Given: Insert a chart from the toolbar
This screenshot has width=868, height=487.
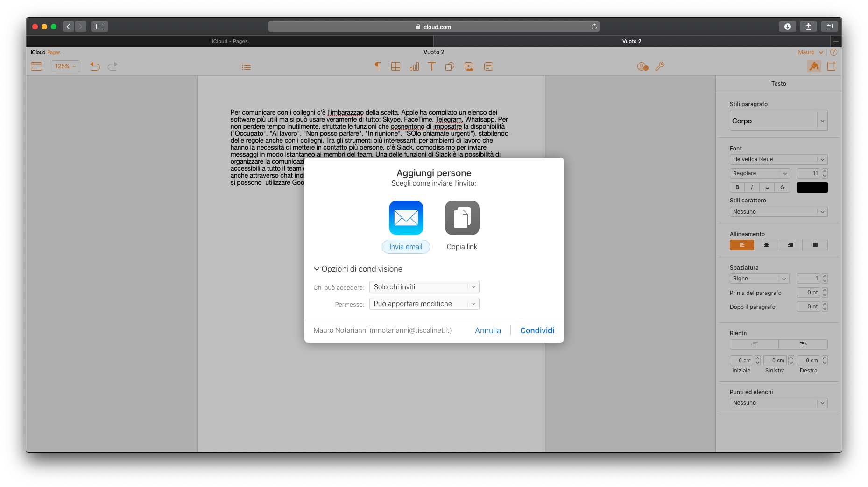Looking at the screenshot, I should [x=414, y=66].
